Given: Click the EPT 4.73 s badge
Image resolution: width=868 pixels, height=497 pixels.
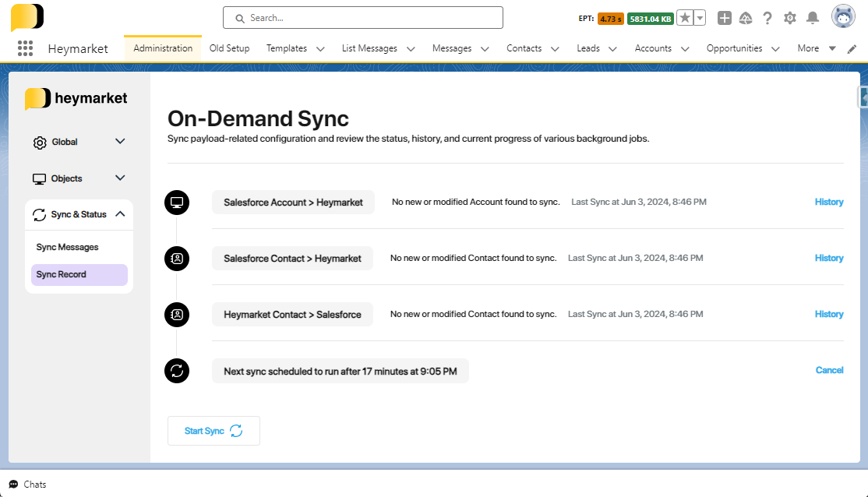Looking at the screenshot, I should [611, 19].
